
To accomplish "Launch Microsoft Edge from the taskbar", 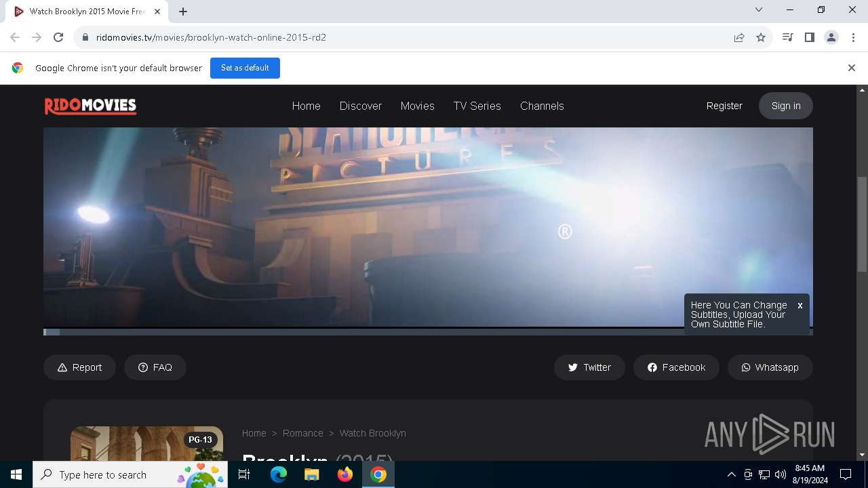I will (279, 474).
